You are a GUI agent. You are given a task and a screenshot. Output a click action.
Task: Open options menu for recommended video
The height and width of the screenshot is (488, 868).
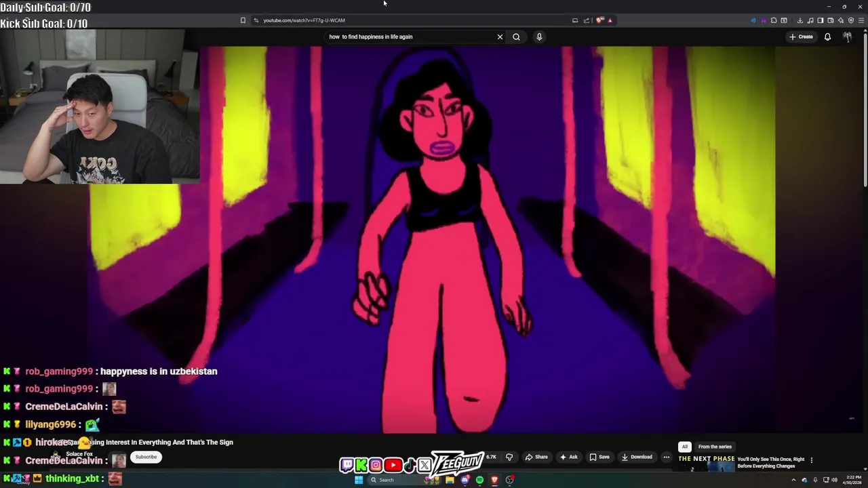[x=811, y=460]
